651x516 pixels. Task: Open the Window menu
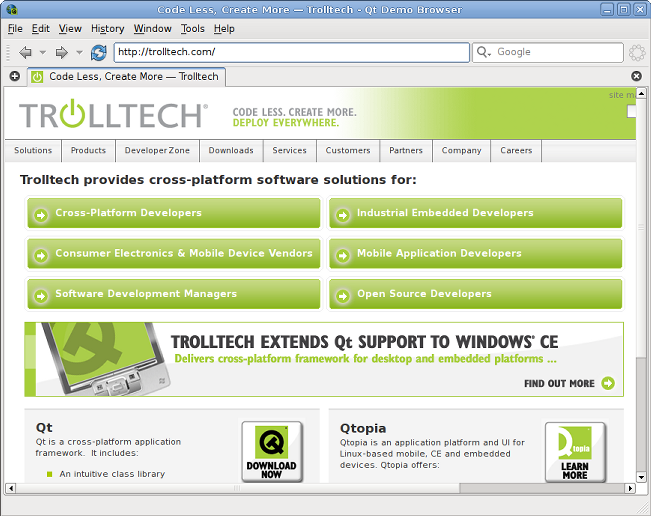tap(152, 29)
